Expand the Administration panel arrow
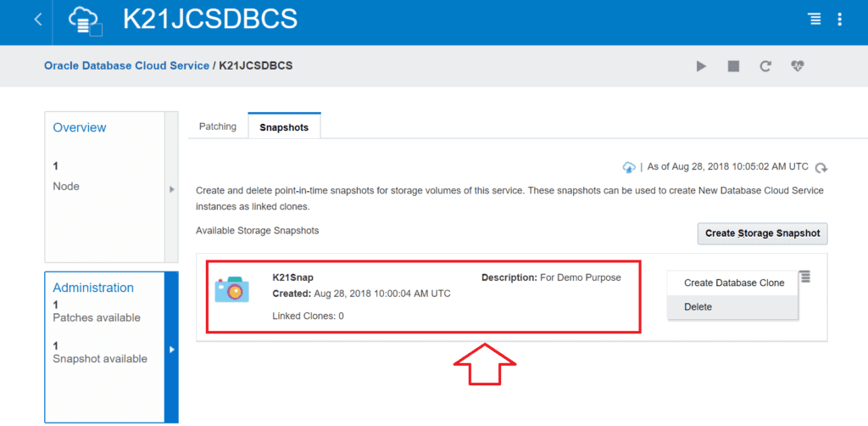868x426 pixels. click(171, 350)
